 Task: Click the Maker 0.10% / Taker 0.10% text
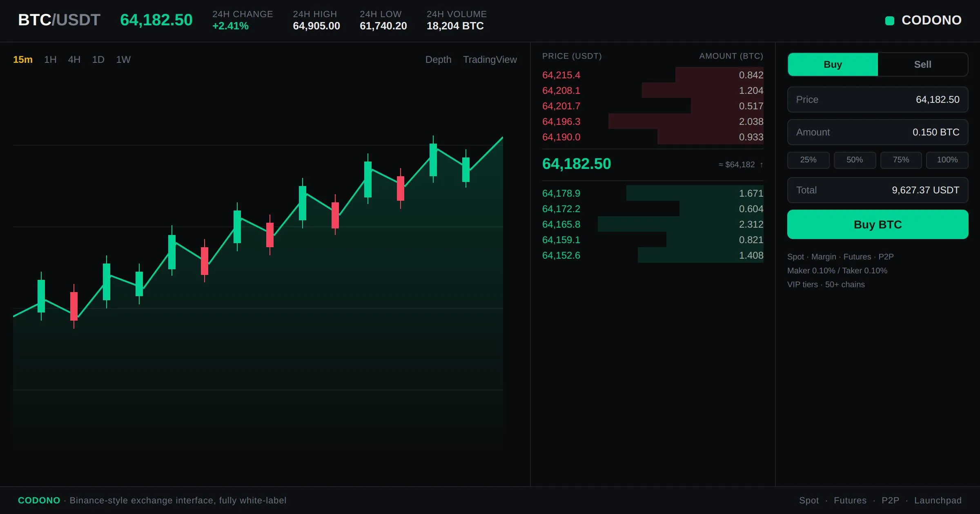[837, 271]
